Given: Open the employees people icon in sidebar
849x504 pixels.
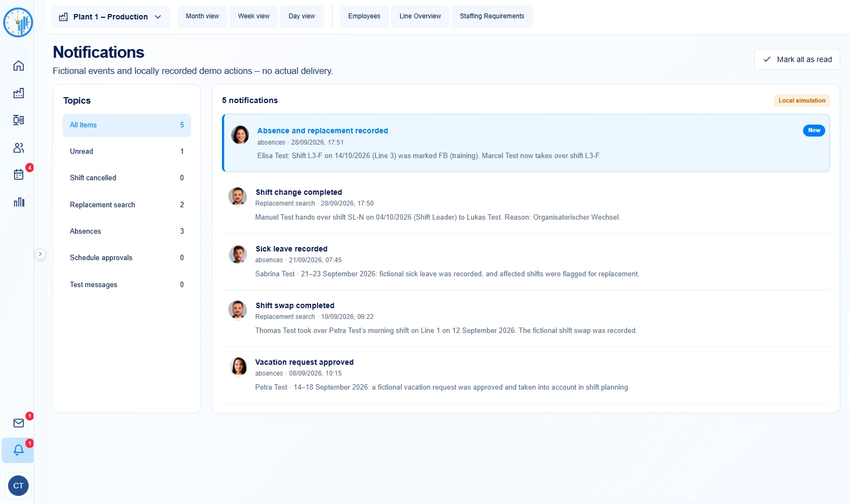Looking at the screenshot, I should tap(18, 147).
